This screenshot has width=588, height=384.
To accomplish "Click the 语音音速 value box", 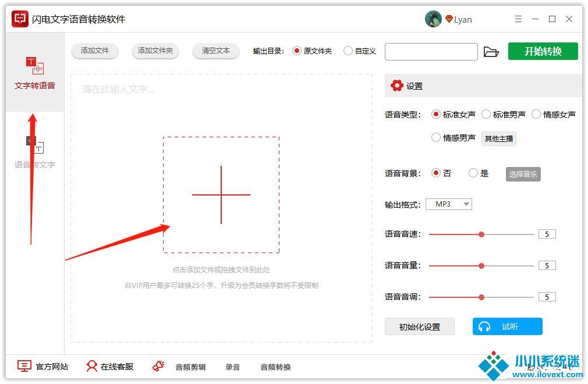I will click(x=547, y=234).
